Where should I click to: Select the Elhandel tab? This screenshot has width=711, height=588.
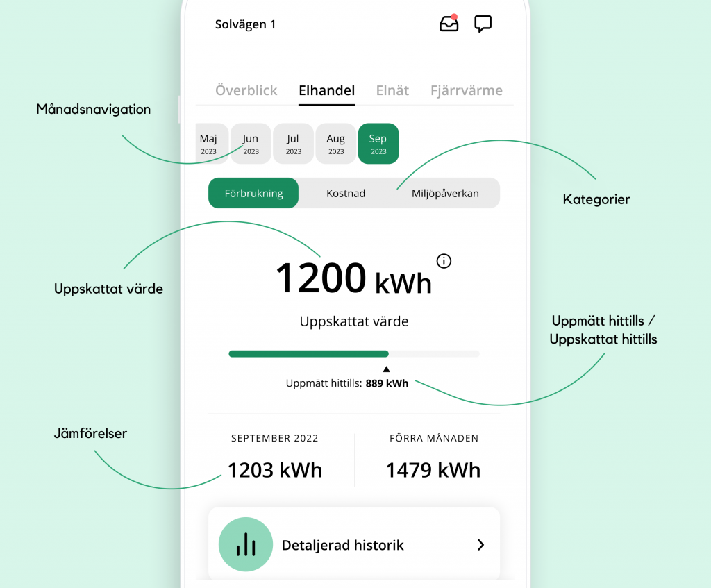tap(326, 90)
